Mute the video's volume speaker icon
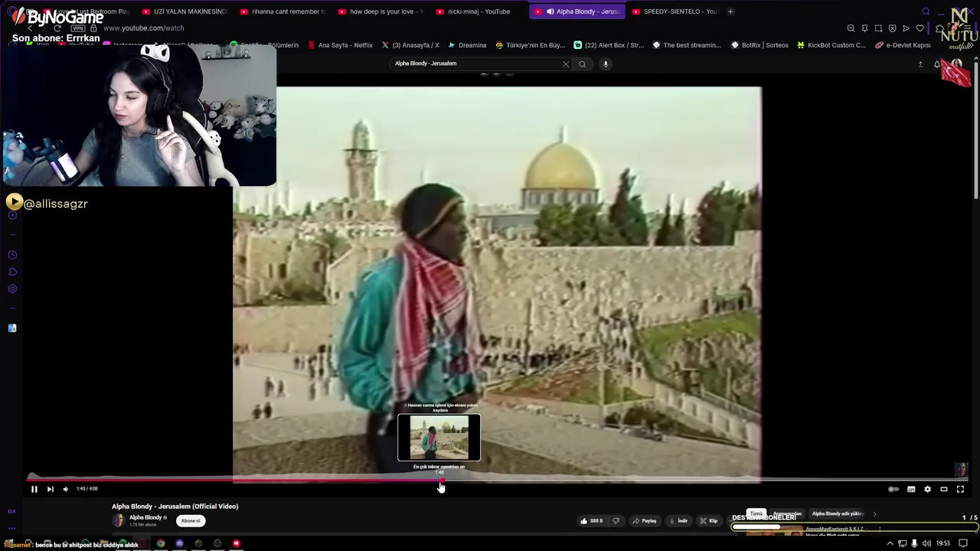Image resolution: width=980 pixels, height=551 pixels. [x=66, y=489]
